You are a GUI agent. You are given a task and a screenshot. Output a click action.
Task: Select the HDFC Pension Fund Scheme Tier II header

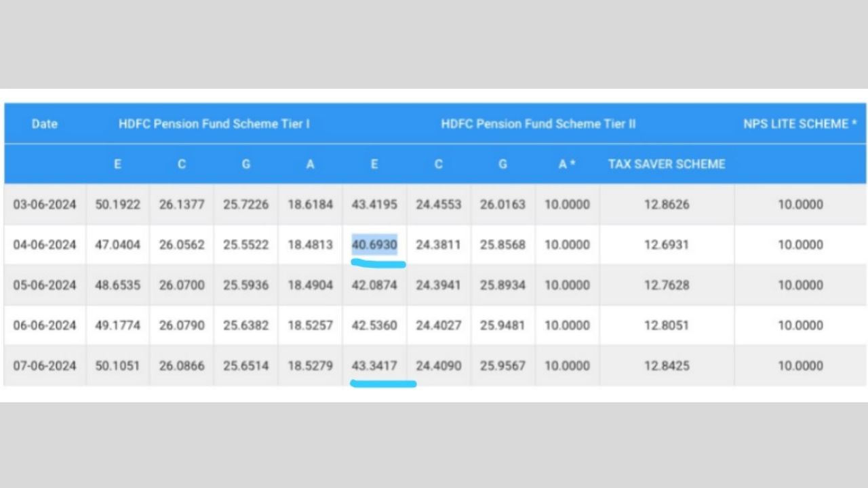click(538, 124)
